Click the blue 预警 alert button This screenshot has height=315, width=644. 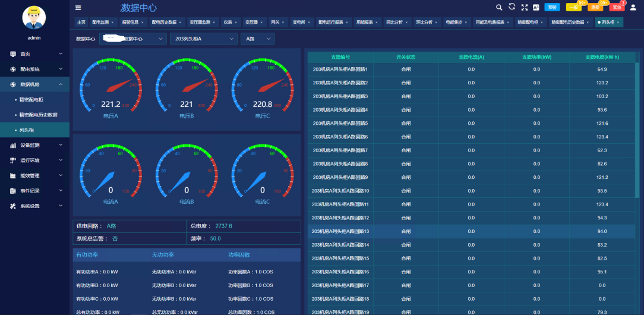click(x=552, y=8)
